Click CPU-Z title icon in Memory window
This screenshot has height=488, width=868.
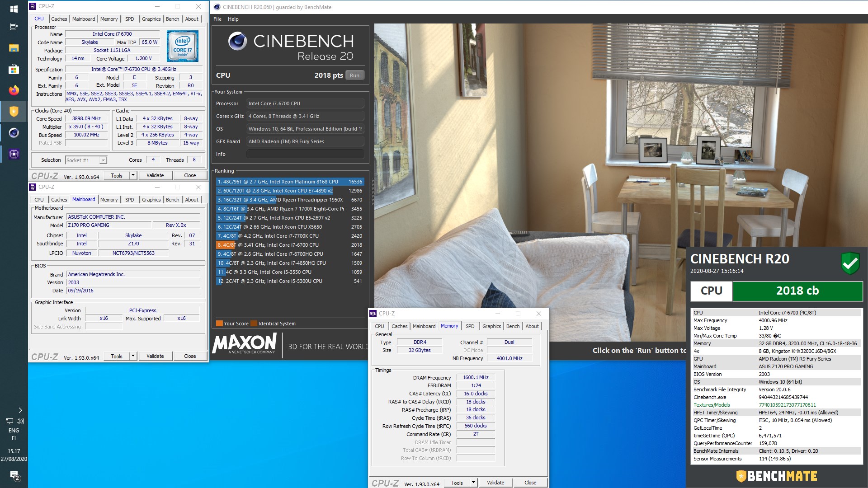pos(373,314)
